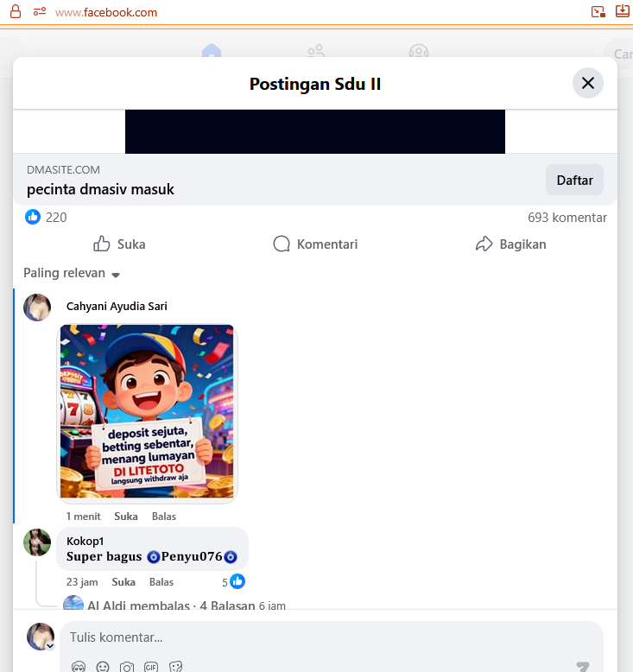Open the LITETOTO comment image

[x=147, y=411]
